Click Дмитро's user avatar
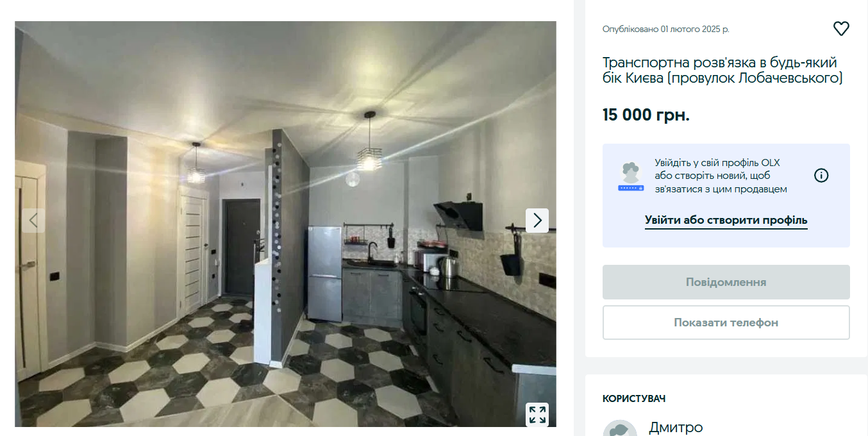This screenshot has width=868, height=436. (x=621, y=430)
